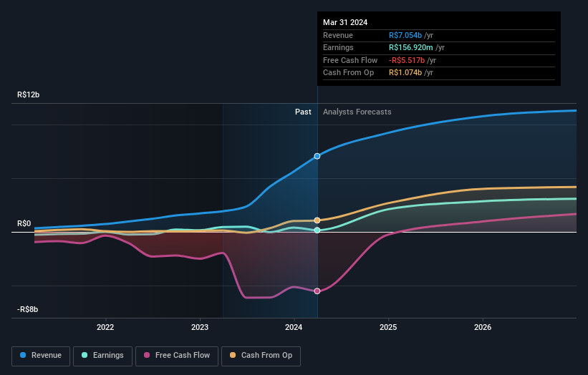Screen dimensions: 588x375
Task: Click the "Past" section label
Action: [x=303, y=112]
